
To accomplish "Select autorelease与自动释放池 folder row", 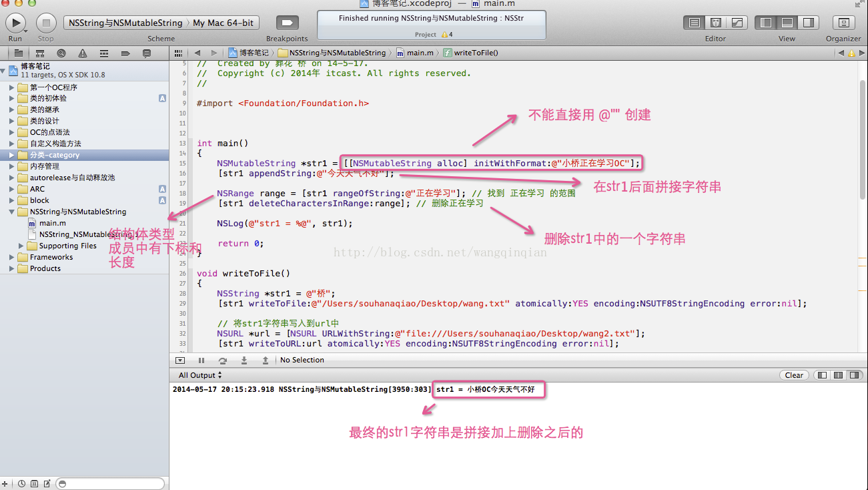I will [x=84, y=178].
